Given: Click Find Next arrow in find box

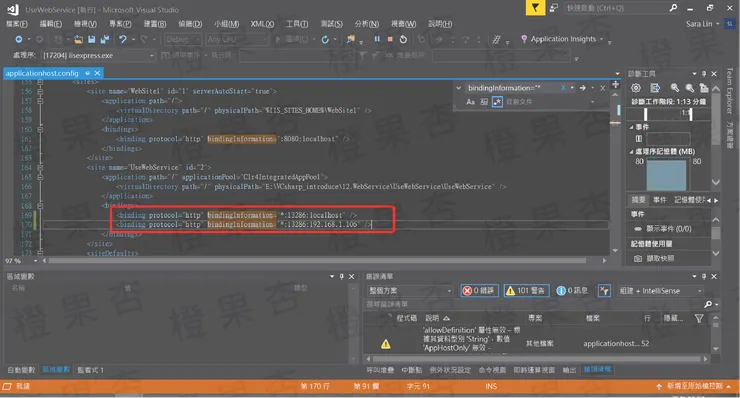Looking at the screenshot, I should [x=583, y=88].
